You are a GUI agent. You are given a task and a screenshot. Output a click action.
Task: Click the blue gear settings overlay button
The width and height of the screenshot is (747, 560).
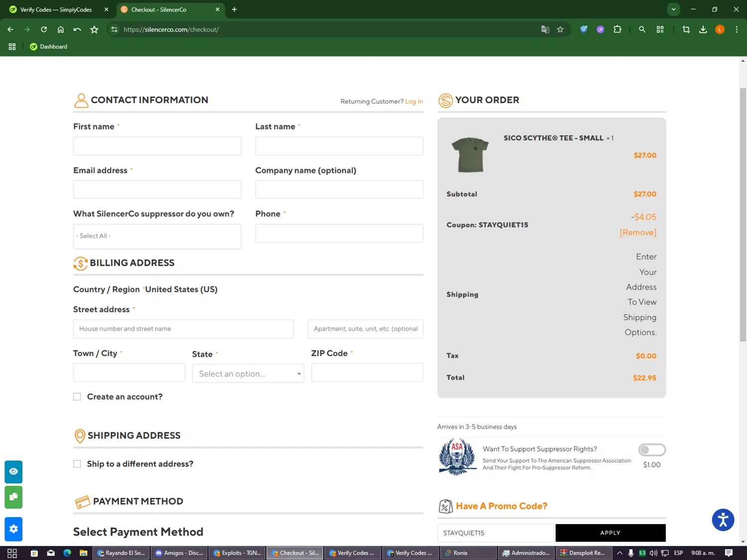click(x=13, y=529)
